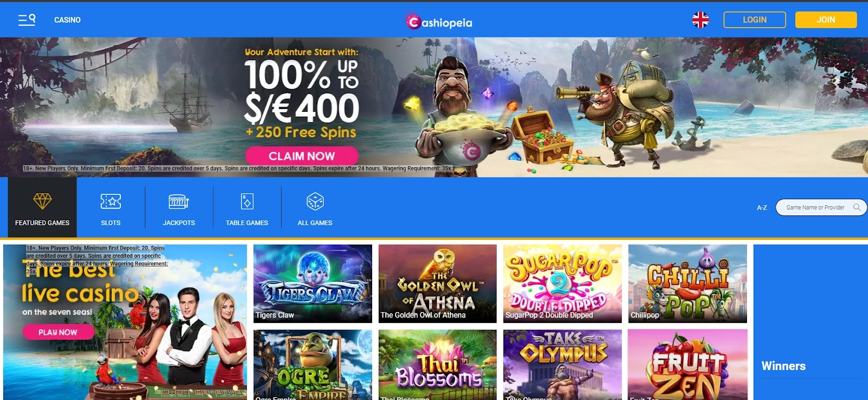Click the LOGIN button
Viewport: 868px width, 400px height.
755,20
